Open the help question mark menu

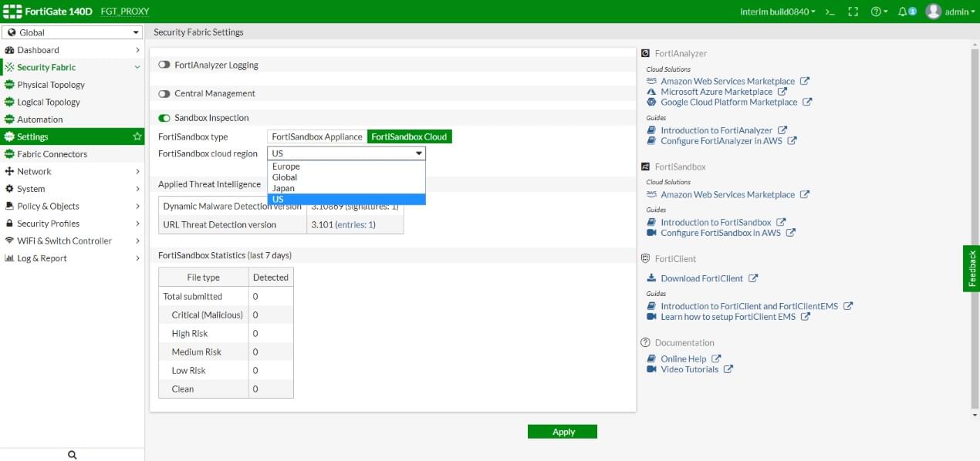(878, 12)
